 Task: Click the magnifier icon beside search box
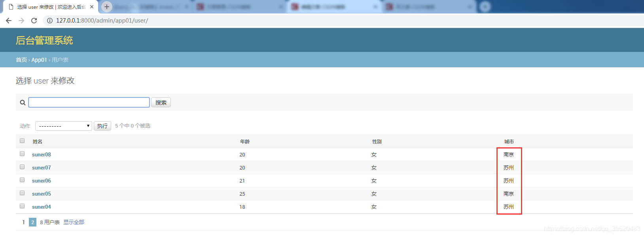pos(23,103)
